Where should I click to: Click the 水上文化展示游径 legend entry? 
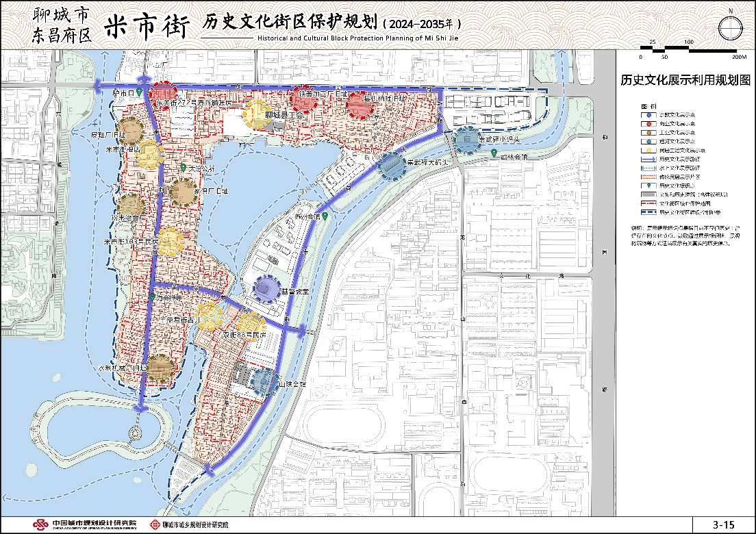click(x=649, y=168)
